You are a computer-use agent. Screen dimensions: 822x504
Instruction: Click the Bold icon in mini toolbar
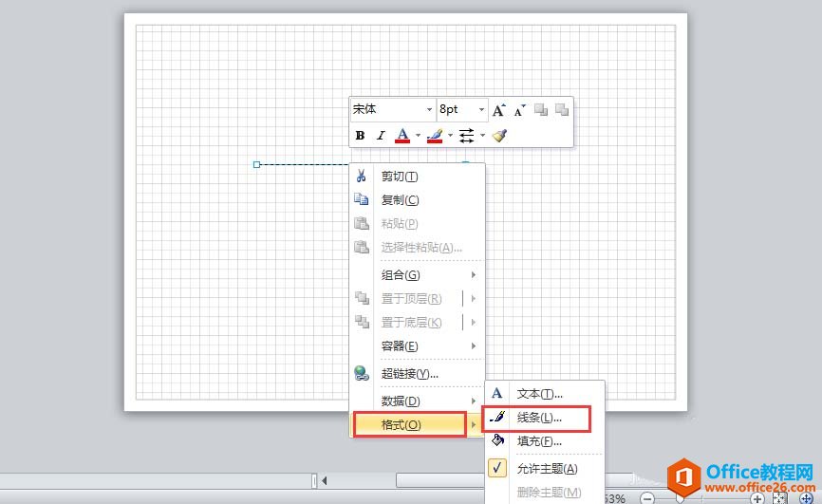[x=361, y=136]
